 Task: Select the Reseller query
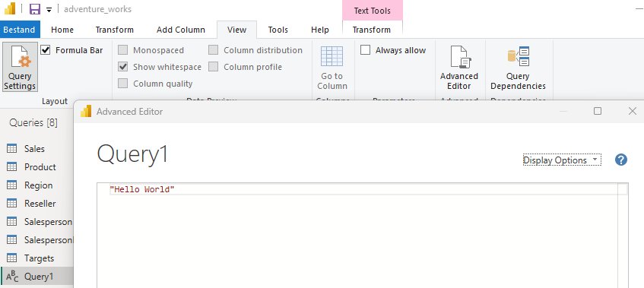coord(40,204)
